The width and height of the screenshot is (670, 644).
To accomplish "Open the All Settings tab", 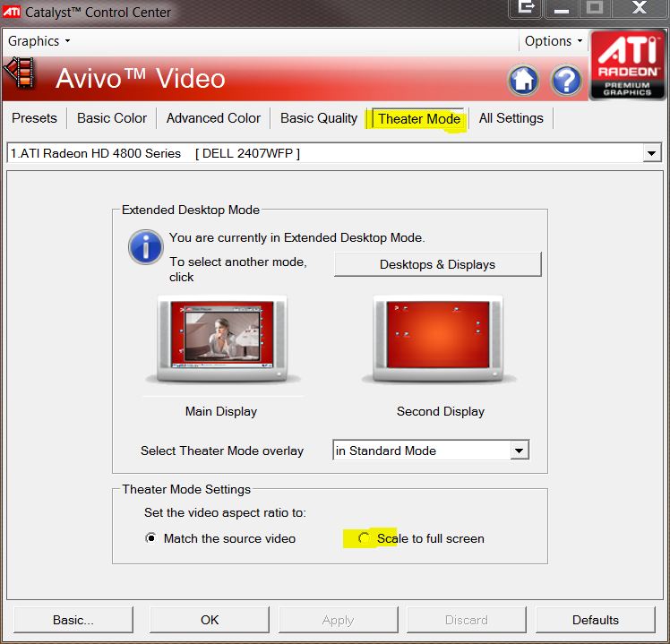I will coord(511,118).
